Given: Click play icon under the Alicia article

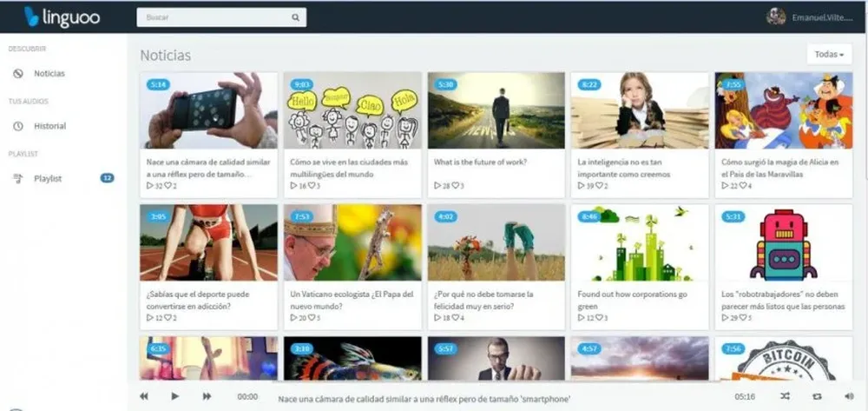Looking at the screenshot, I should click(725, 186).
